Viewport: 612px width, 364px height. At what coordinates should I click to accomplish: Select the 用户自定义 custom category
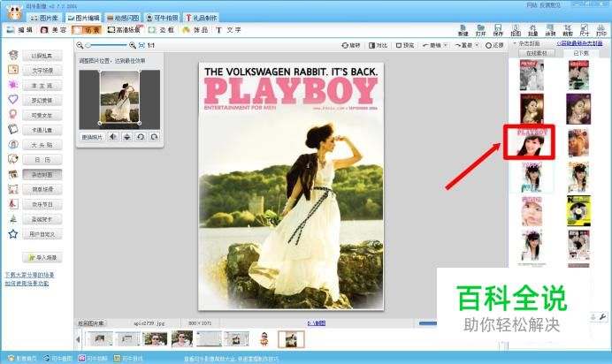pyautogui.click(x=42, y=234)
